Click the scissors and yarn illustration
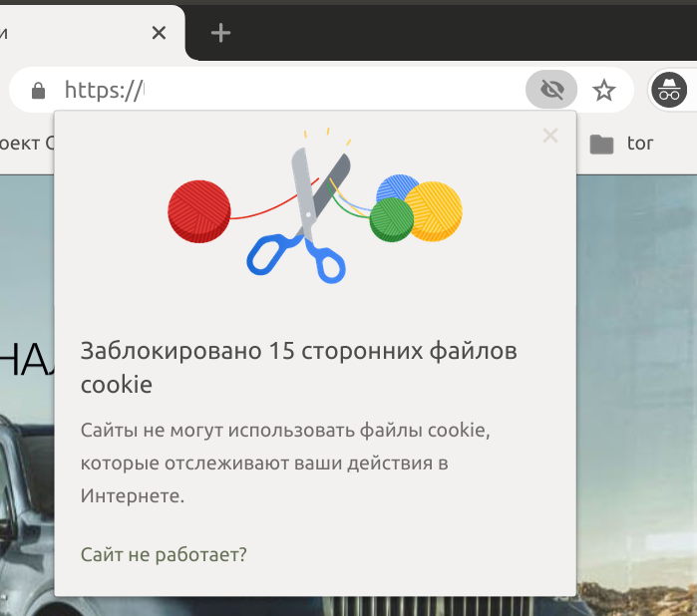Viewport: 697px width, 616px height. click(x=315, y=205)
